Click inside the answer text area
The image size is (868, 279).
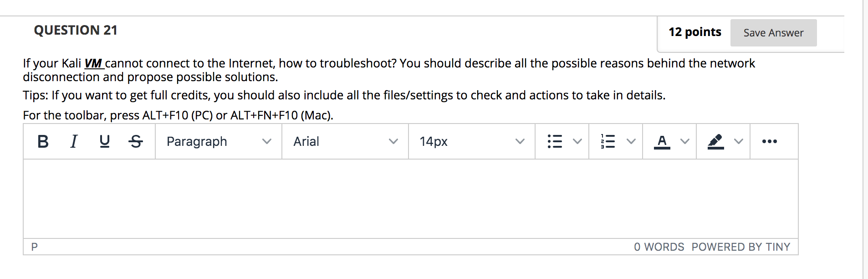[411, 199]
